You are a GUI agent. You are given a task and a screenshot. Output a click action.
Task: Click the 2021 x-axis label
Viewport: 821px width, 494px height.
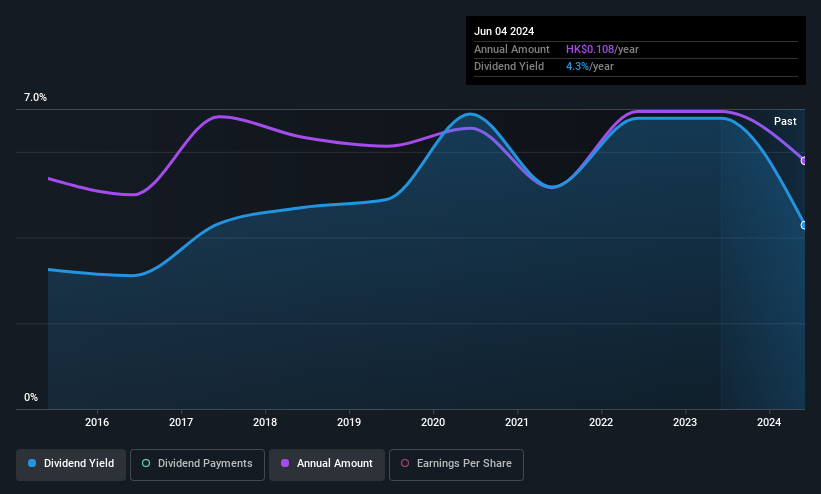(517, 422)
